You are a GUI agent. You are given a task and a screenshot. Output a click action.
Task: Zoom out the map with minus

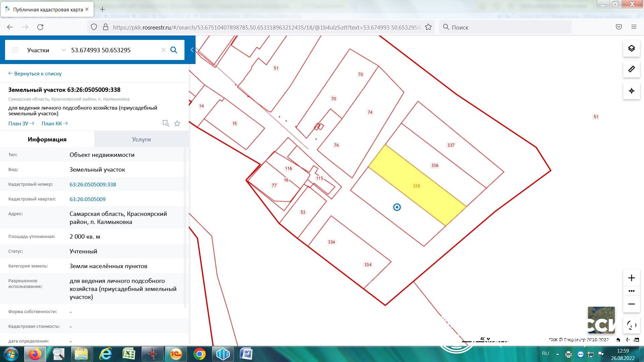pos(631,304)
